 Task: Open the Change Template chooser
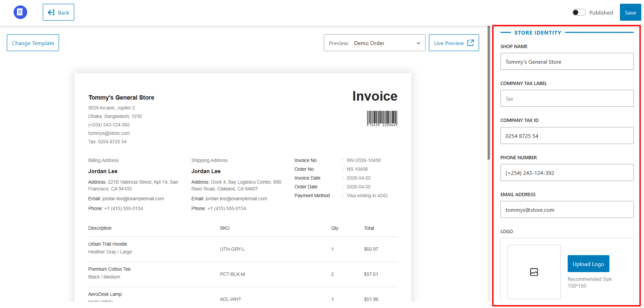click(33, 43)
